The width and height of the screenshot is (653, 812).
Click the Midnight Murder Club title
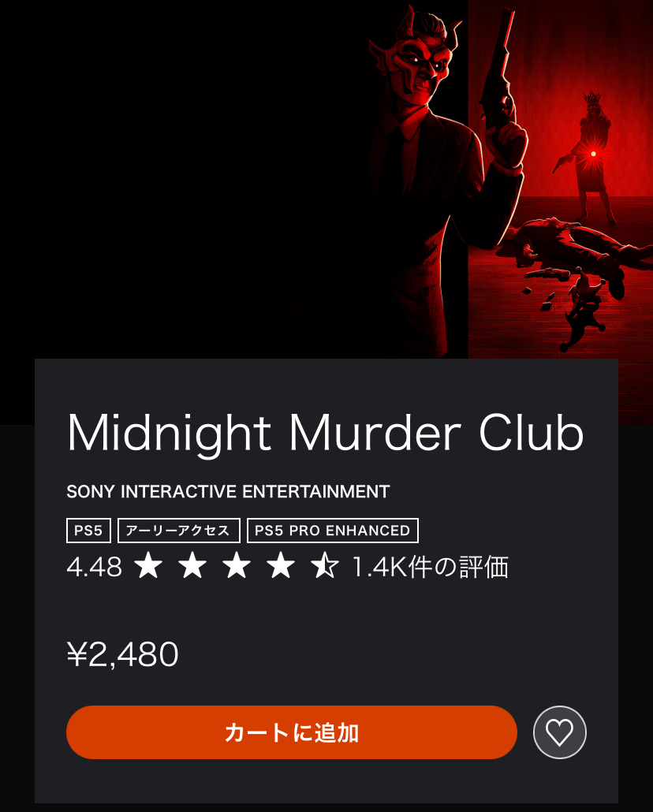coord(326,433)
